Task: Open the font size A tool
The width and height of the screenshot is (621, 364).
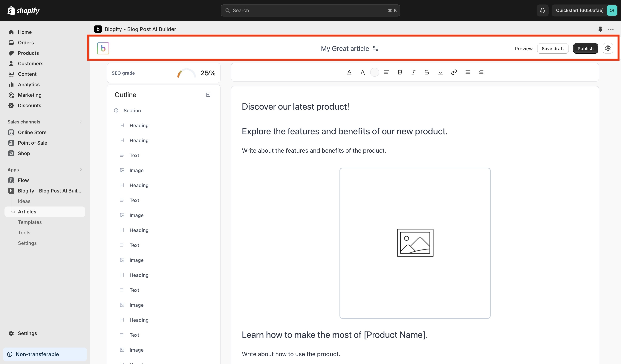Action: coord(362,72)
